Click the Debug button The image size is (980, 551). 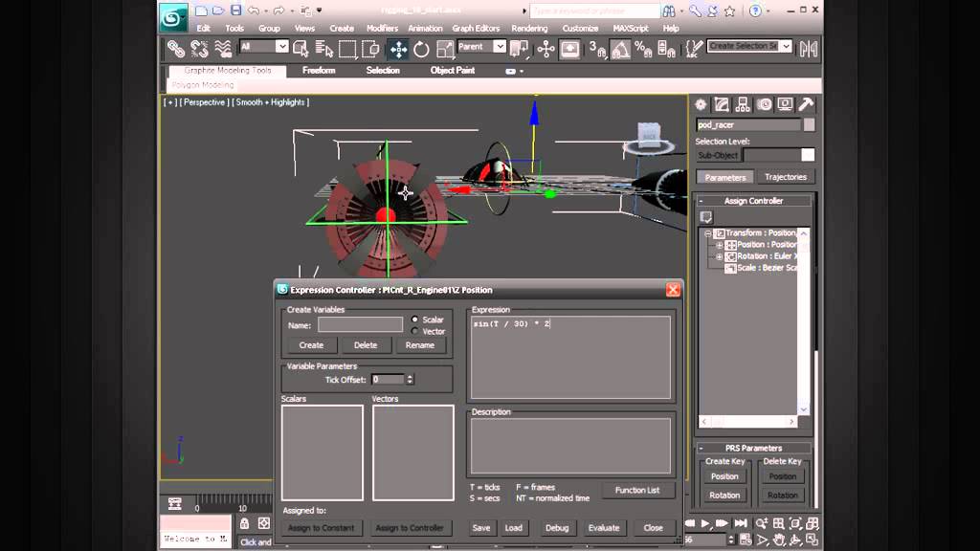click(557, 528)
